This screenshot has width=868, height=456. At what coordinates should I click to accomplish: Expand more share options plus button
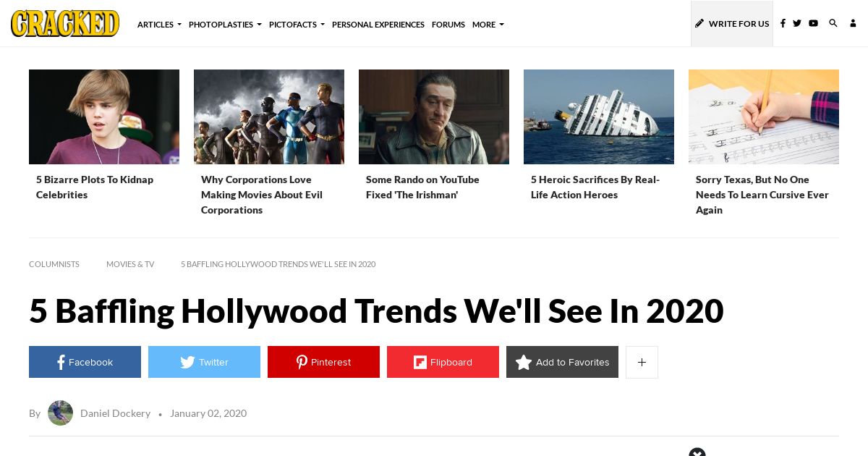pyautogui.click(x=642, y=362)
